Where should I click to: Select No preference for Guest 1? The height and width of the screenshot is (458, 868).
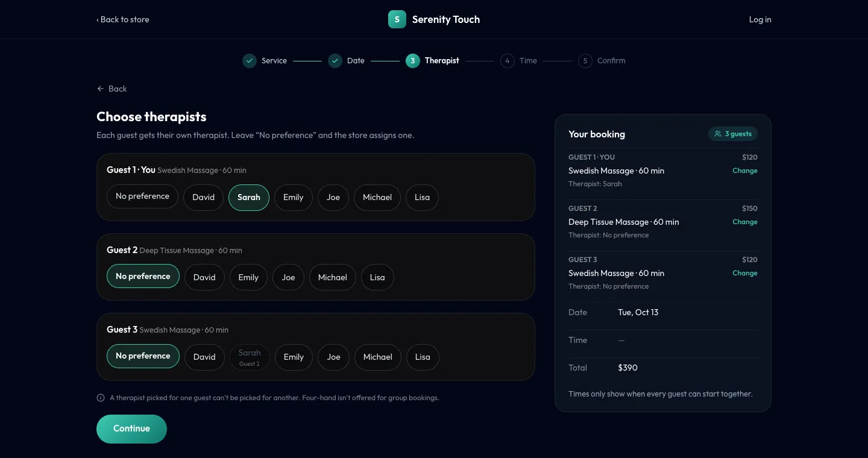(x=143, y=196)
